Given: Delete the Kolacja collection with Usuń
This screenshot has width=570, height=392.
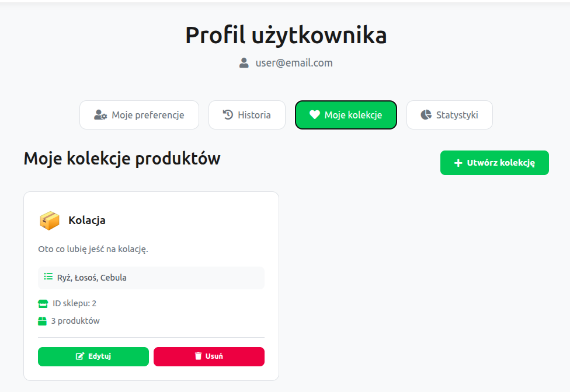Looking at the screenshot, I should pyautogui.click(x=209, y=356).
